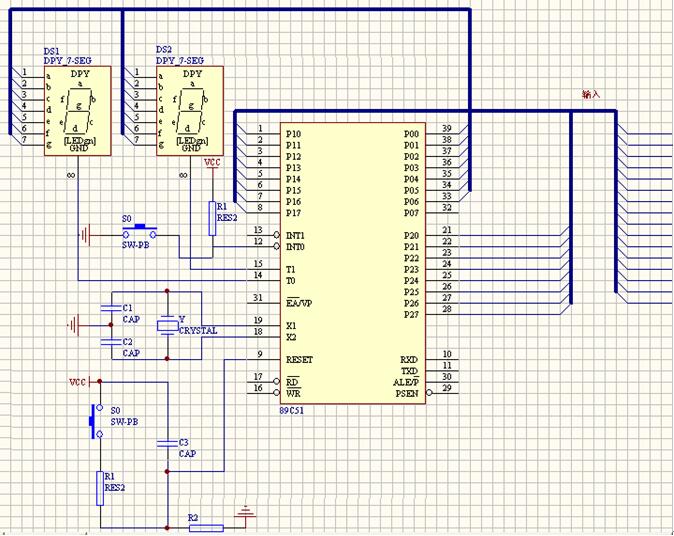The width and height of the screenshot is (674, 536).
Task: Select horizontal push-button S0 near INT0 line
Action: (x=139, y=232)
